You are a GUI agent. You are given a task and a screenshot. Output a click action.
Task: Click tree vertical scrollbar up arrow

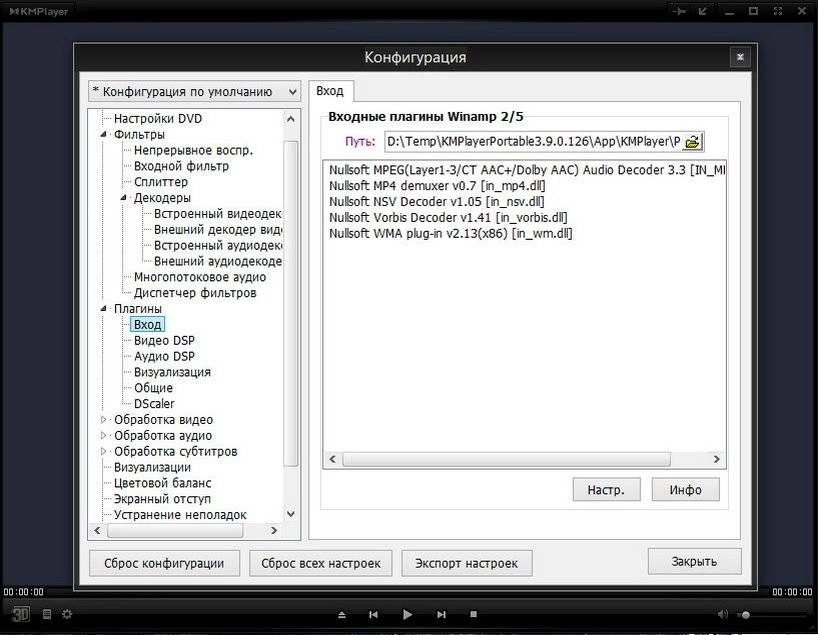(291, 119)
